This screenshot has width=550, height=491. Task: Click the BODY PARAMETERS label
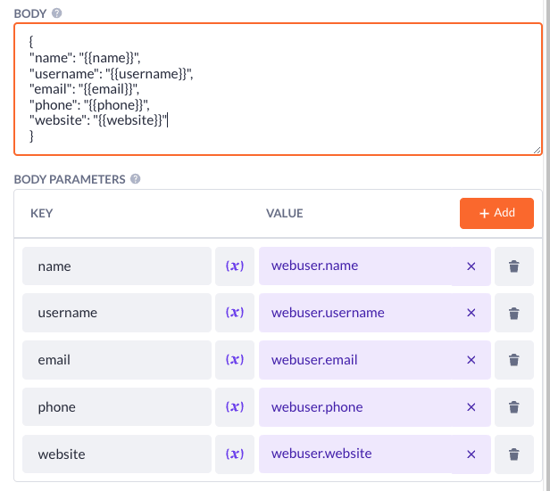coord(69,179)
